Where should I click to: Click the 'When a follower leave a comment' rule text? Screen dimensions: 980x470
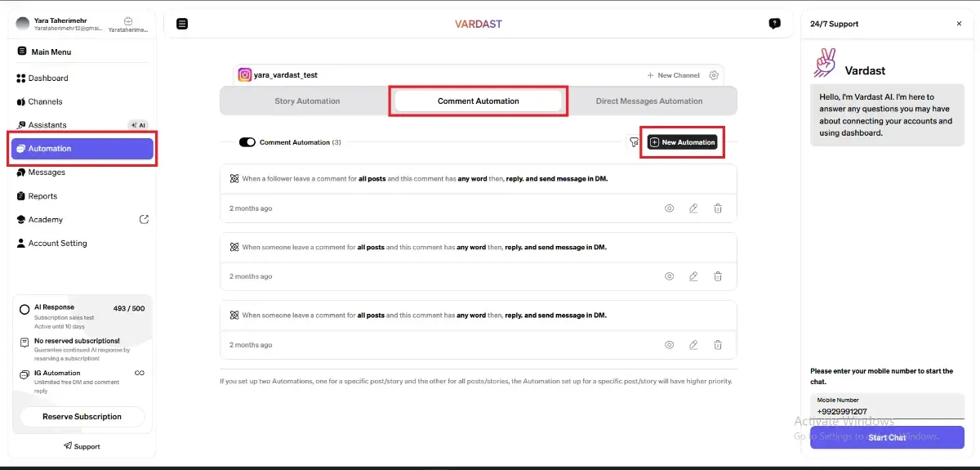point(425,178)
